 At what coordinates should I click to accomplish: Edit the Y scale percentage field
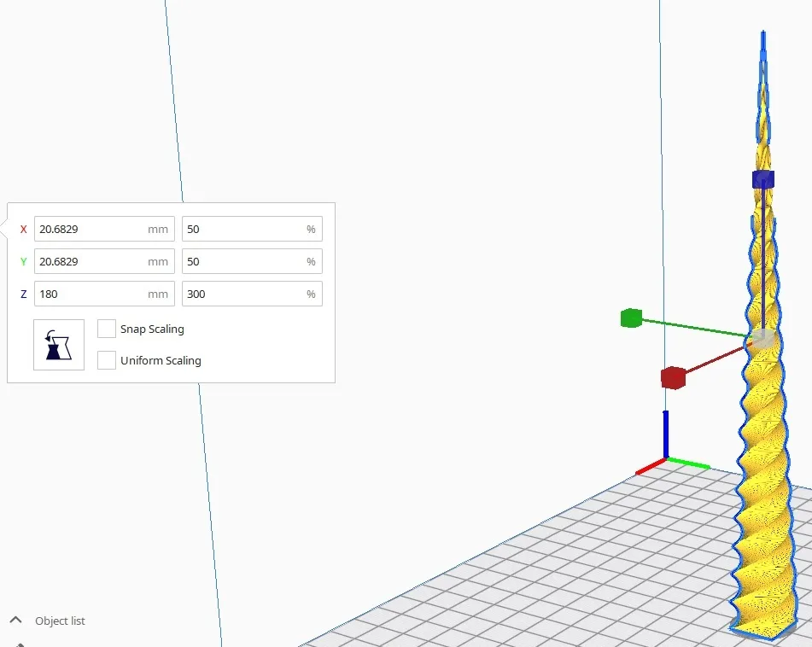[252, 261]
